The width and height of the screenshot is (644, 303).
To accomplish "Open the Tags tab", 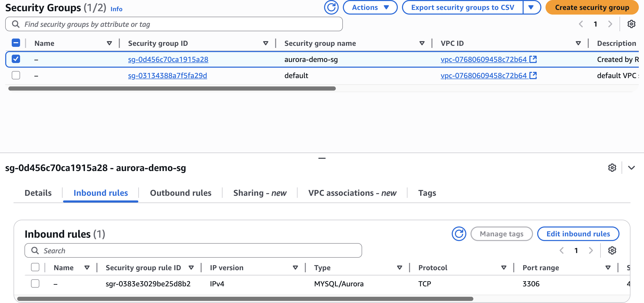I will tap(427, 193).
